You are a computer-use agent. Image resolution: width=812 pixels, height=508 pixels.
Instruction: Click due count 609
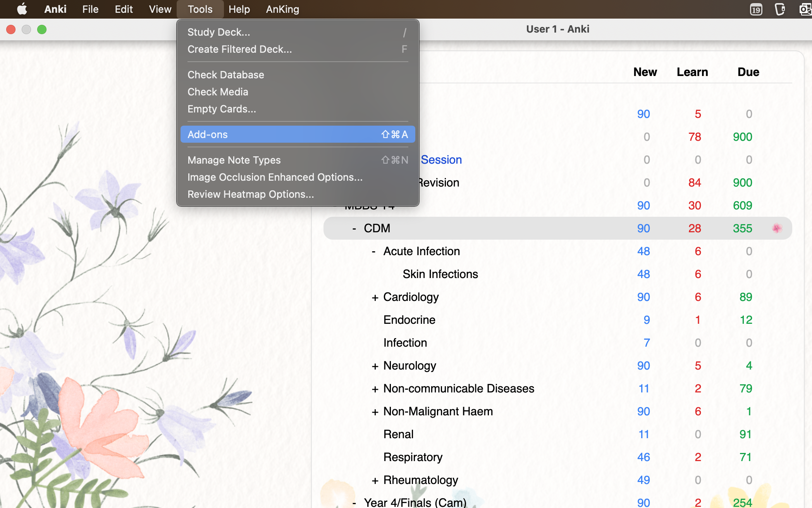point(742,206)
